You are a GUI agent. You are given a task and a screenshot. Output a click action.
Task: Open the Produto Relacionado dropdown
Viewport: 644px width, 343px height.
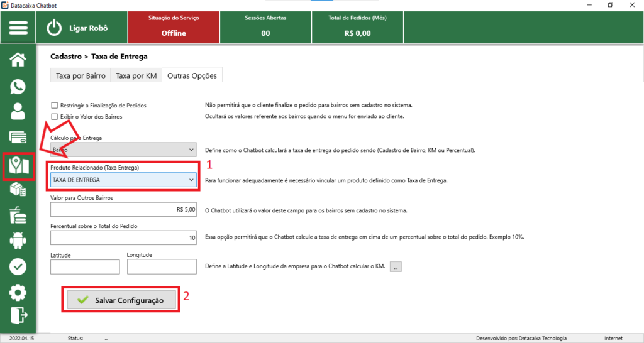123,180
